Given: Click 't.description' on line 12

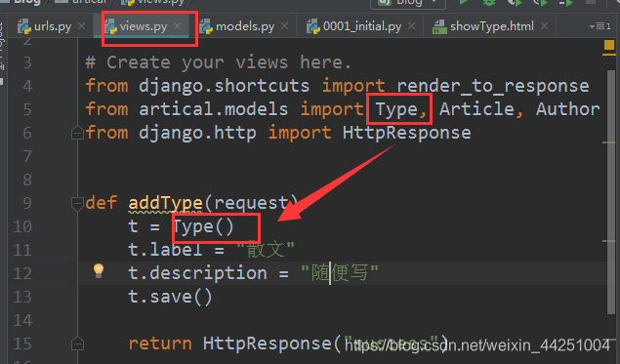Looking at the screenshot, I should click(197, 273).
